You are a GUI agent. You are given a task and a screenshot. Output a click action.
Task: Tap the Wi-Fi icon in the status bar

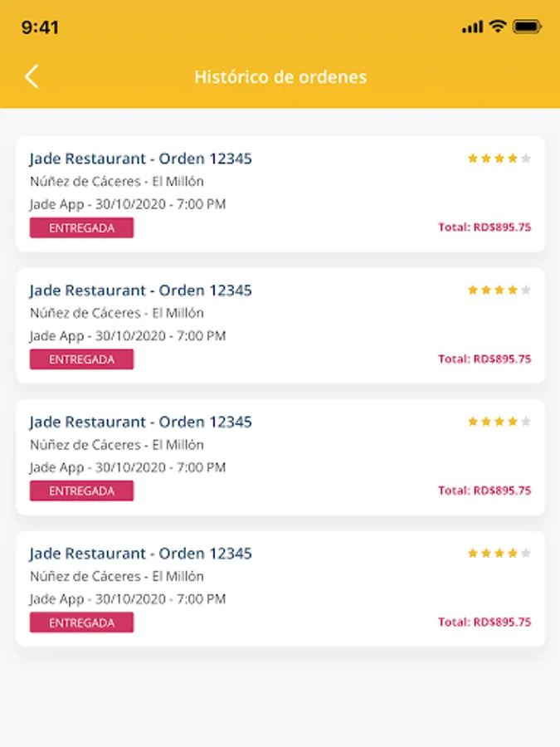pyautogui.click(x=497, y=27)
